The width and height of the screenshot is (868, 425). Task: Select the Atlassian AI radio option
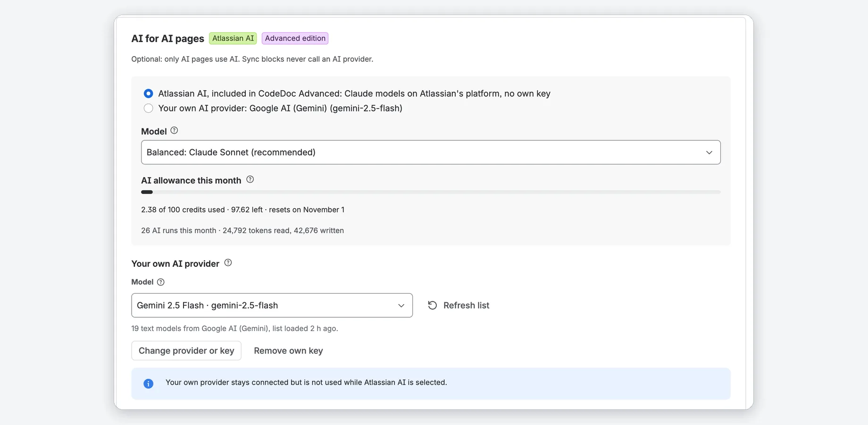(x=148, y=93)
